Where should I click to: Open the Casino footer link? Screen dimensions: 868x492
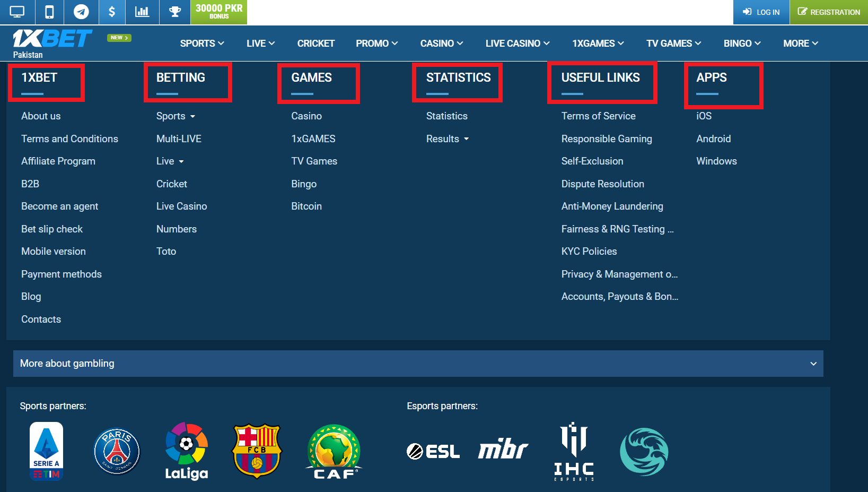[306, 116]
